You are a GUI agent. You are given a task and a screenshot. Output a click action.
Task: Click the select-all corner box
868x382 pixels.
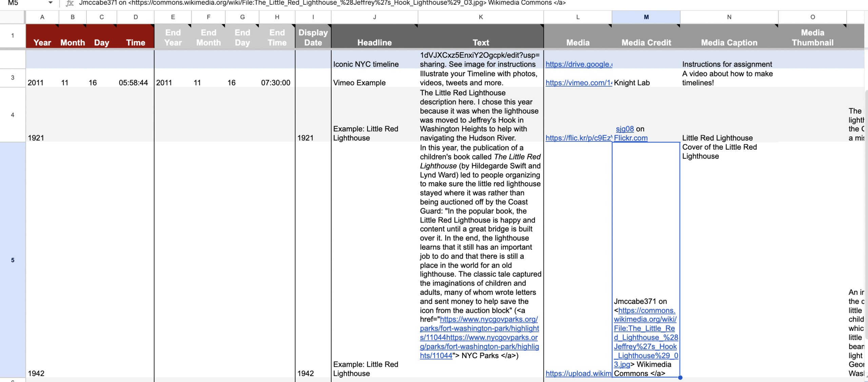click(x=12, y=17)
